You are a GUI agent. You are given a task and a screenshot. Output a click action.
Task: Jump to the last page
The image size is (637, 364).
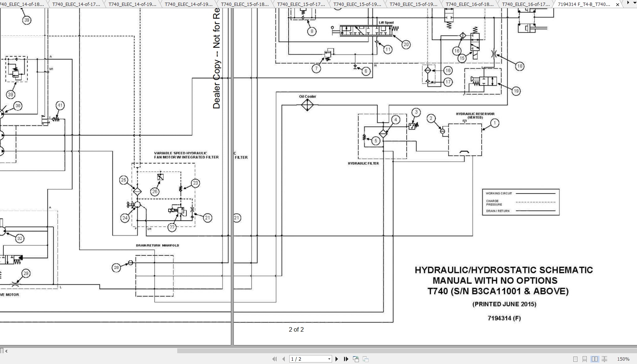[346, 359]
